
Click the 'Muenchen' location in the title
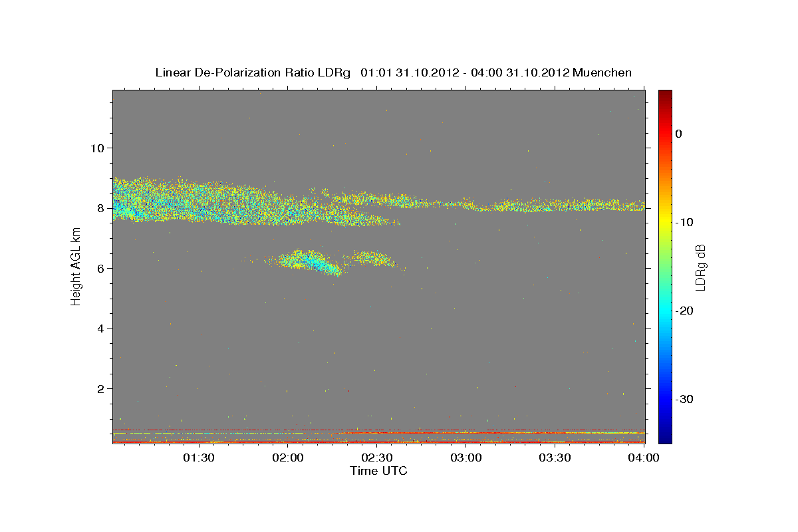(x=602, y=72)
